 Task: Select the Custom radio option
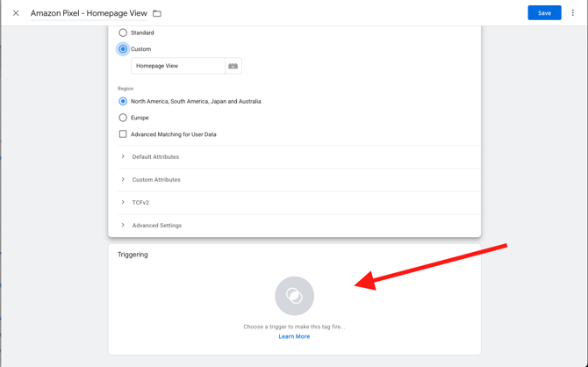pos(123,49)
